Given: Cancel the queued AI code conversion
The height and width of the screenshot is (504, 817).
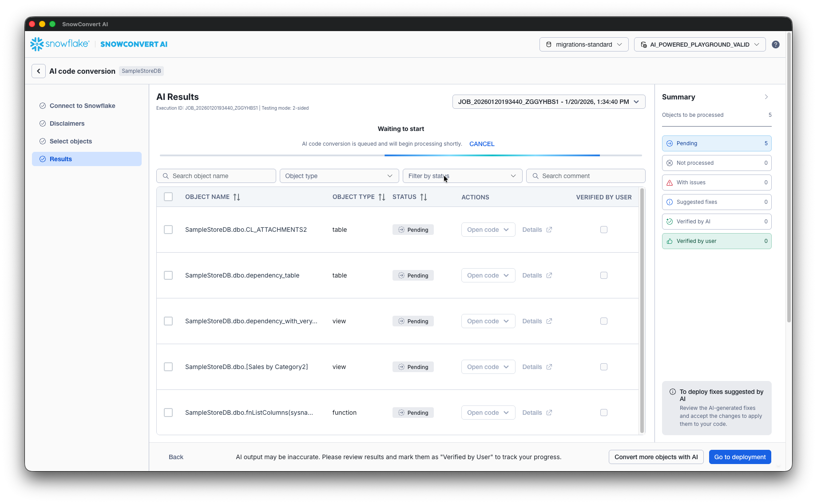Looking at the screenshot, I should pos(482,144).
